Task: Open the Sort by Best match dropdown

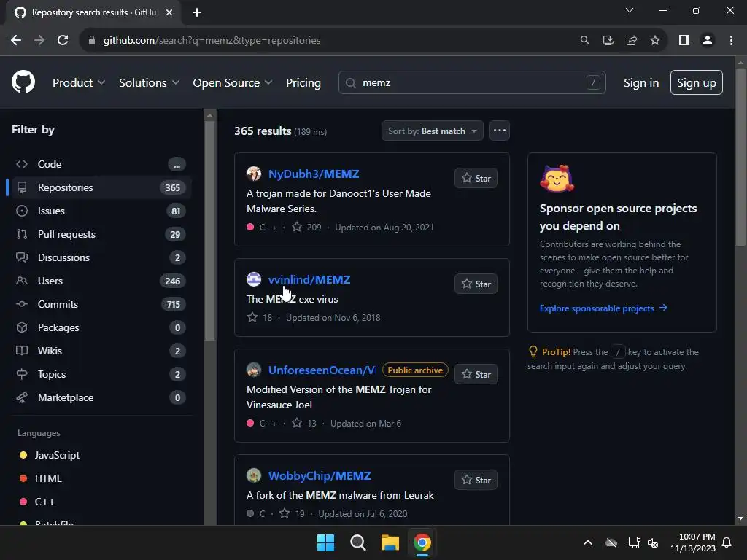Action: coord(432,131)
